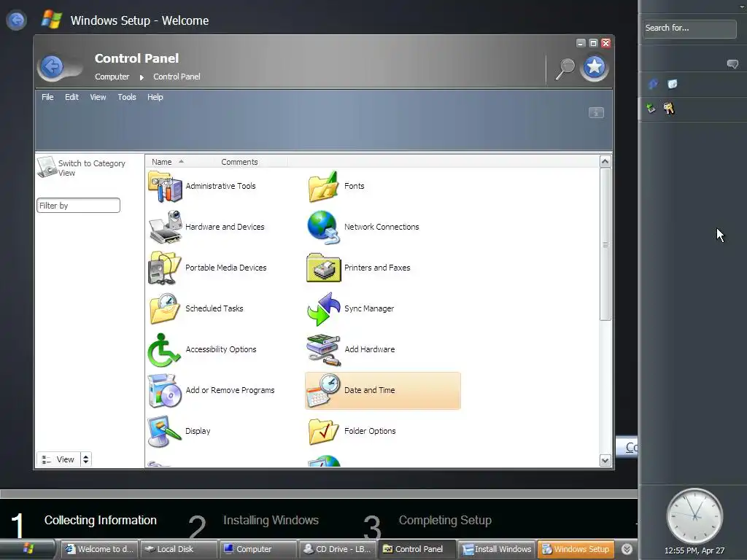Viewport: 747px width, 560px height.
Task: Click the magnifier search icon in Control Panel
Action: point(565,69)
